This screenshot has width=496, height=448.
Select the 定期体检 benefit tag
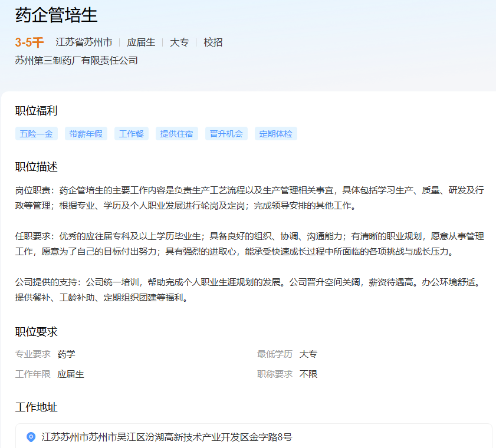pos(276,134)
